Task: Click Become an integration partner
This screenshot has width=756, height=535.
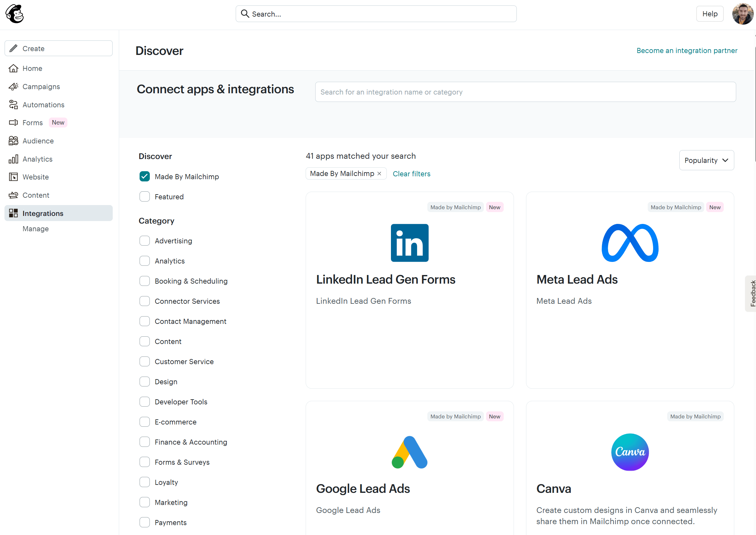Action: 686,50
